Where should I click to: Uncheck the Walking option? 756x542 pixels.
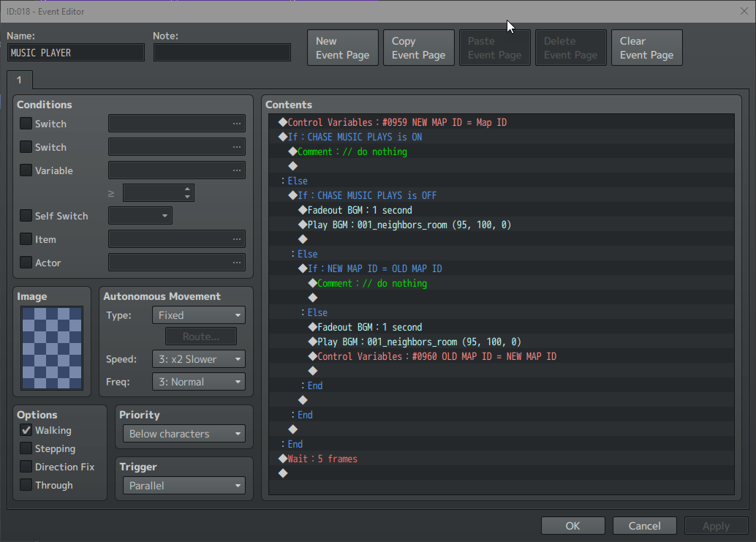(26, 430)
